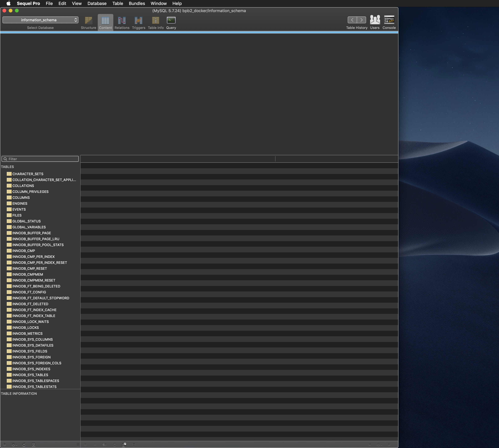Open the Edit menu
Image resolution: width=499 pixels, height=448 pixels.
pos(62,3)
